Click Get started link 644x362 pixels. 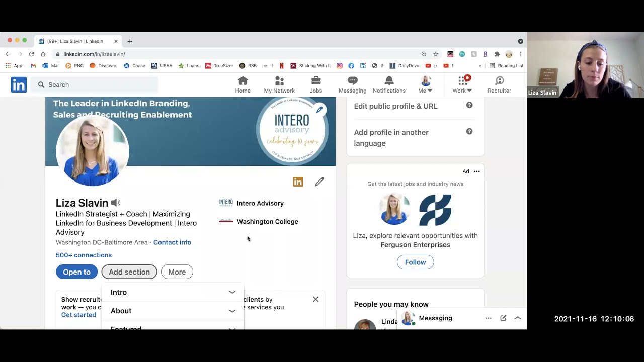click(x=78, y=315)
